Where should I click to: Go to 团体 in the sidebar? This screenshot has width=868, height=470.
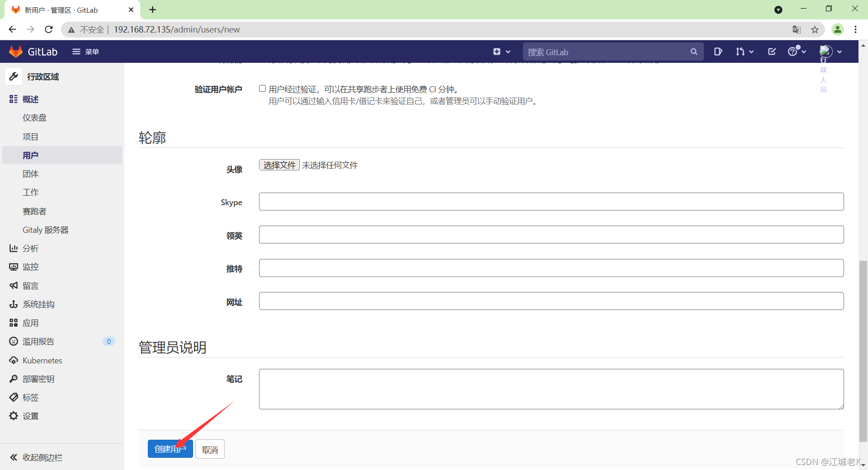(x=30, y=174)
